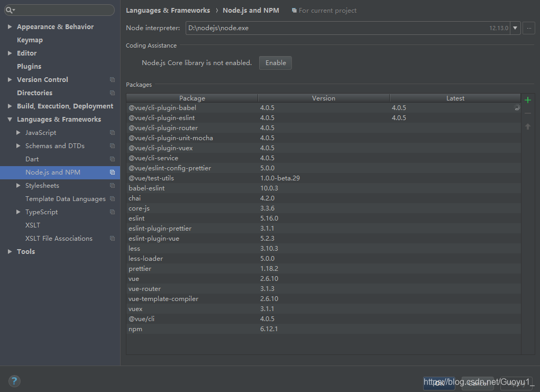
Task: Click project-level icon beside Node.js and NPM
Action: pyautogui.click(x=112, y=172)
